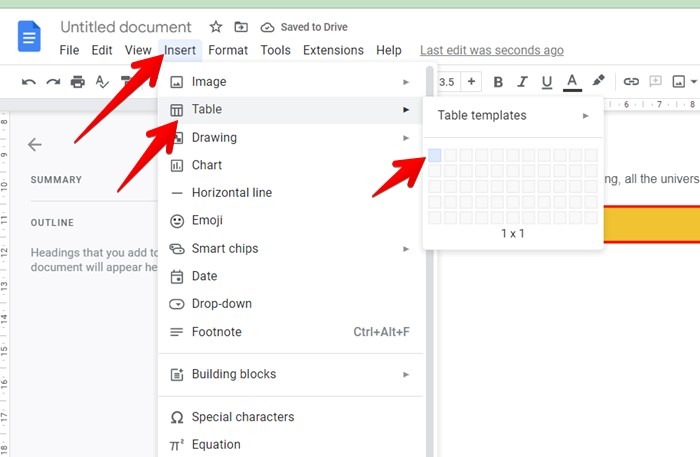Toggle Italic formatting
This screenshot has width=700, height=457.
(522, 82)
